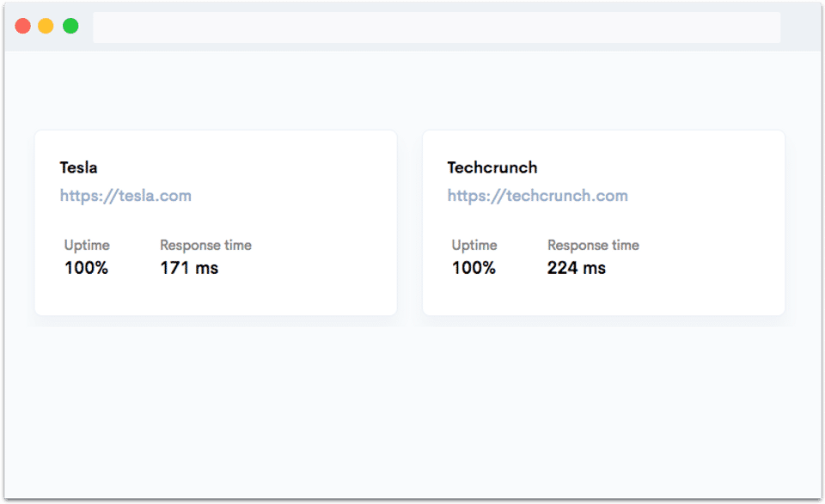
Task: Select the Techcrunch card title
Action: [x=492, y=167]
